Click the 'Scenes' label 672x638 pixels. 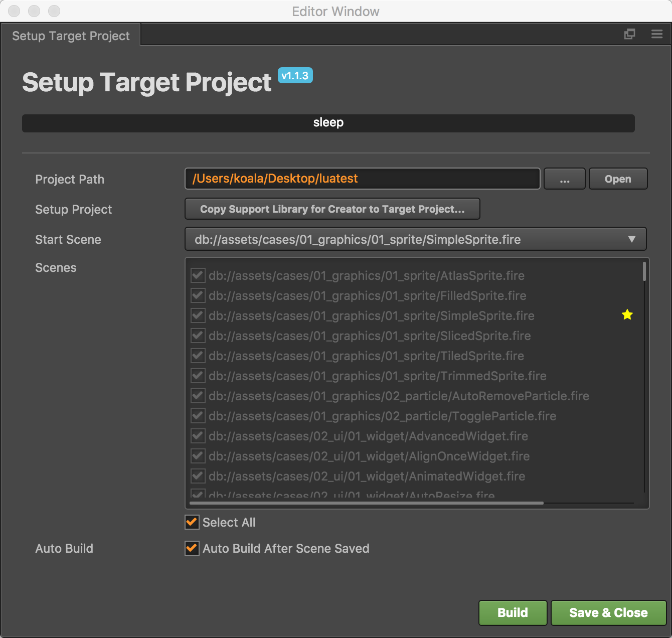[x=56, y=268]
